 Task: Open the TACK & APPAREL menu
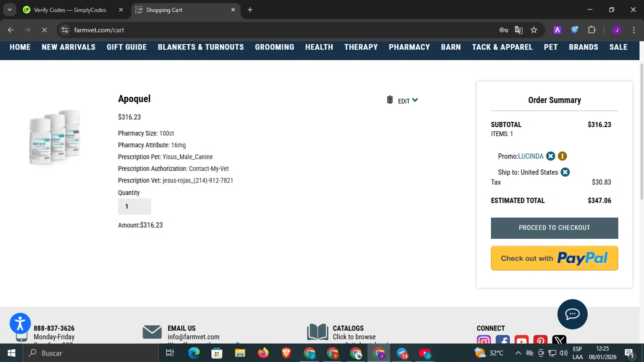(x=502, y=47)
